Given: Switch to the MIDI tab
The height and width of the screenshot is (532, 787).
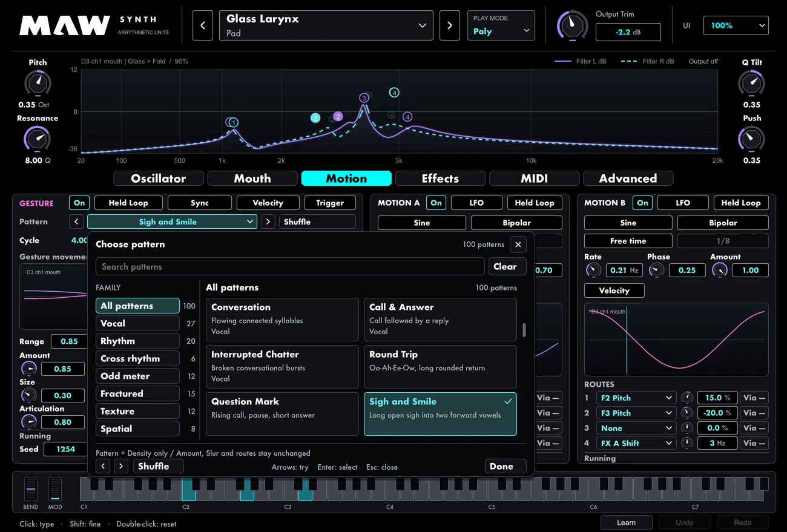Looking at the screenshot, I should coord(534,179).
